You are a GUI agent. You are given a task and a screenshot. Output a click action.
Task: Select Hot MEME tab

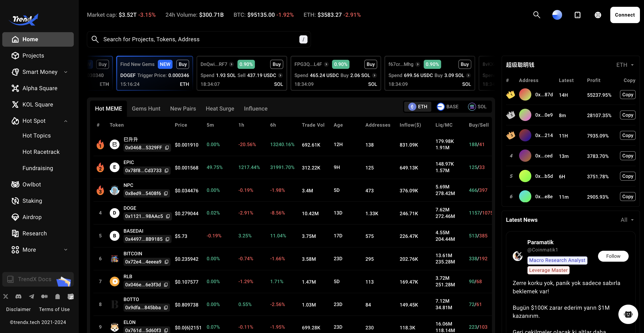point(108,109)
